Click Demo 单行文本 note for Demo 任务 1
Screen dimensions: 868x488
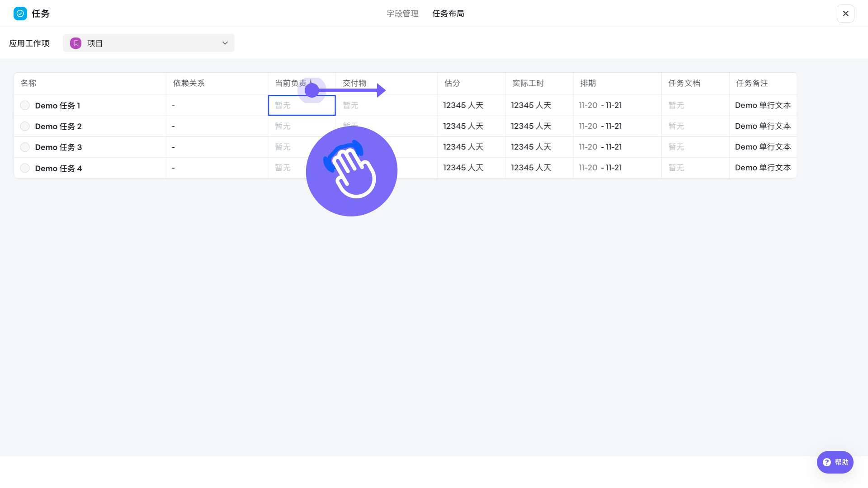pyautogui.click(x=763, y=105)
